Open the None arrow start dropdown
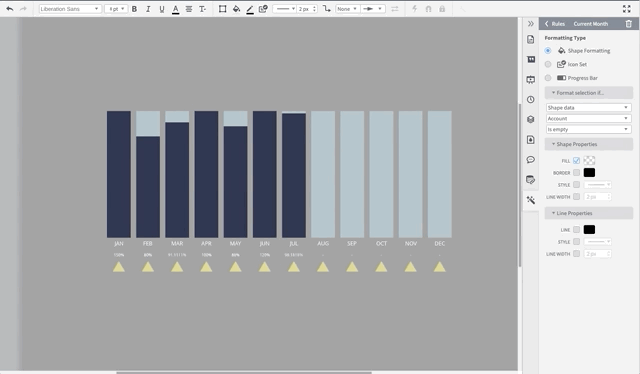Image resolution: width=640 pixels, height=374 pixels. [x=347, y=9]
